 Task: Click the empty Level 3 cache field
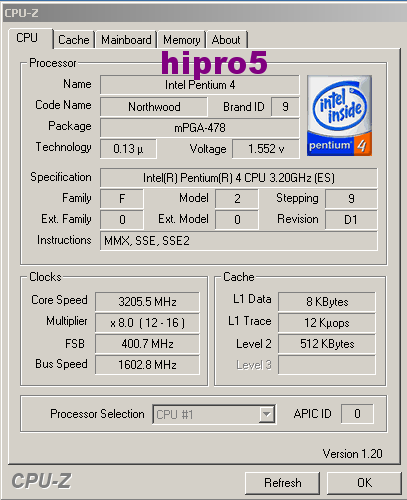click(327, 365)
